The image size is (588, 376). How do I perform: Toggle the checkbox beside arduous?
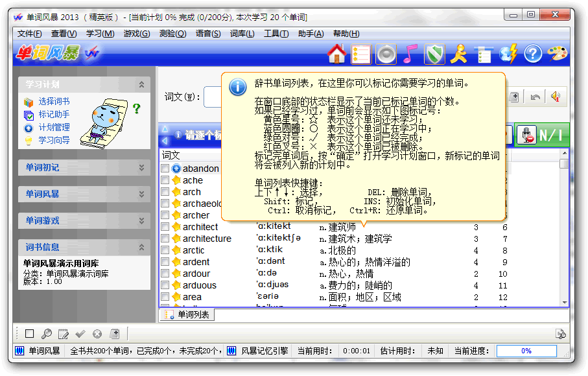pyautogui.click(x=165, y=285)
